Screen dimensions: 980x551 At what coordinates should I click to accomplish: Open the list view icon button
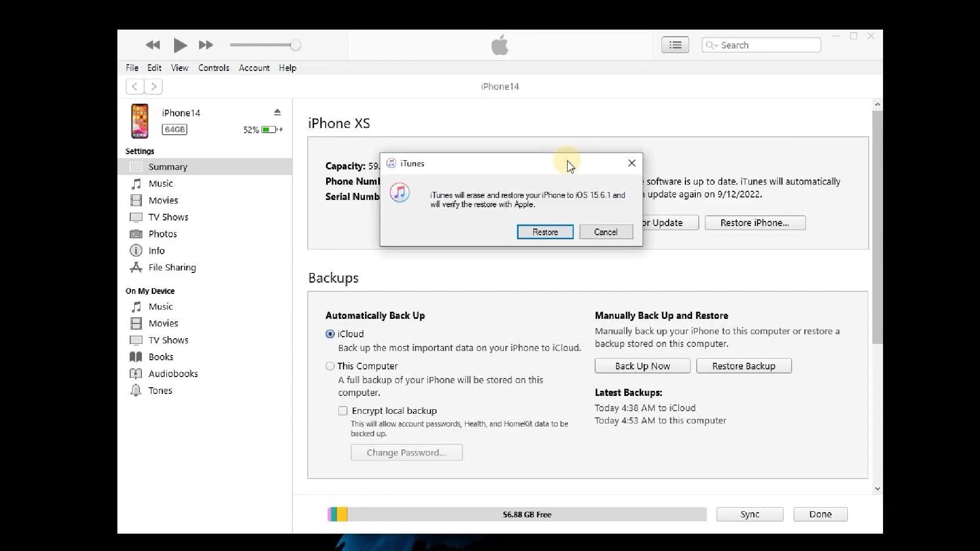[x=675, y=45]
